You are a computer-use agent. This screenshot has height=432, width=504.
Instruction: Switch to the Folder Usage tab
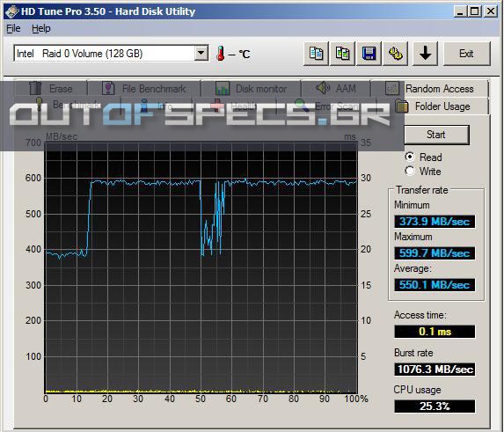point(434,106)
